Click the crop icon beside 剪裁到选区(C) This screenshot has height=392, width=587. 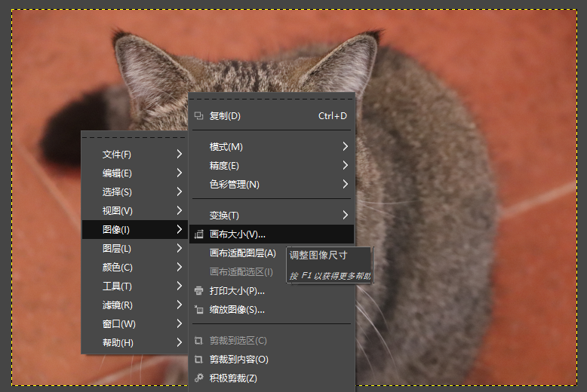(x=199, y=341)
